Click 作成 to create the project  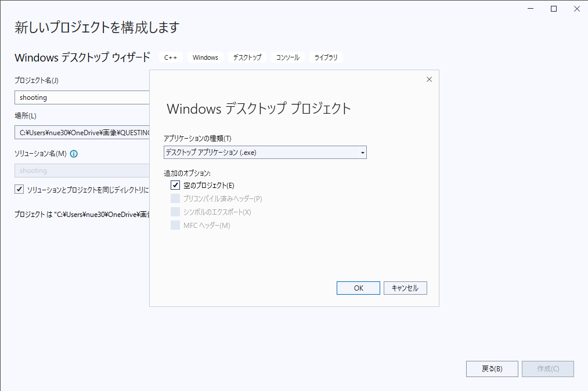(x=547, y=368)
